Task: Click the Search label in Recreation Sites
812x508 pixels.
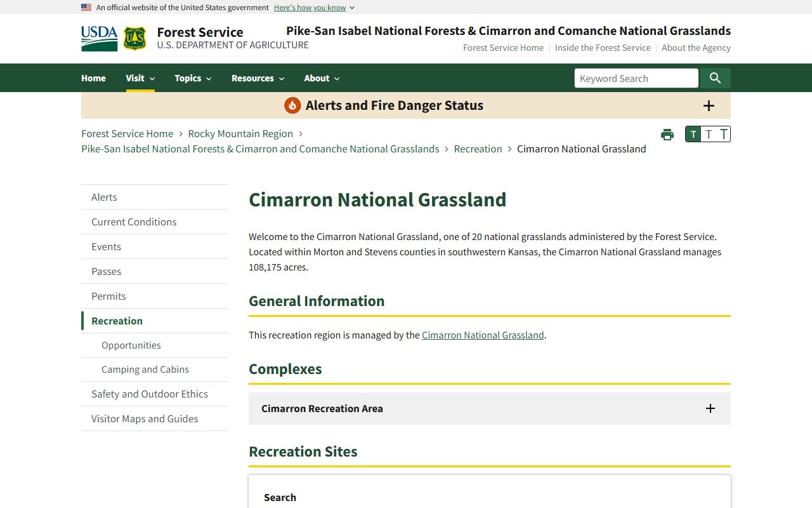Action: pos(280,497)
